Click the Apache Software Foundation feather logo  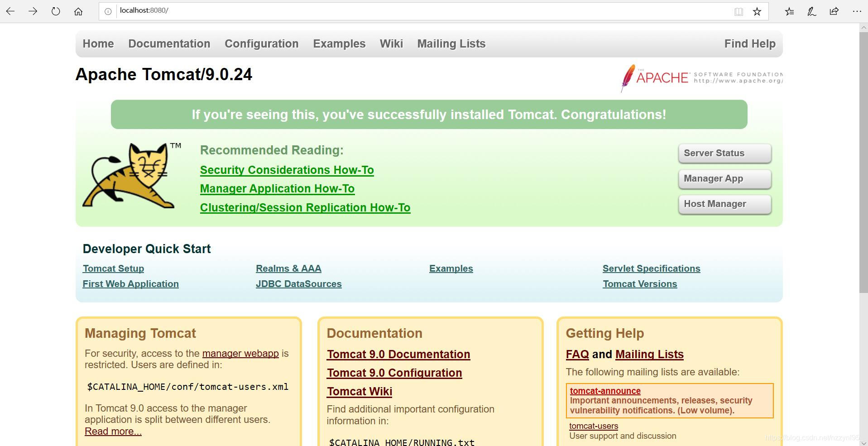point(701,78)
